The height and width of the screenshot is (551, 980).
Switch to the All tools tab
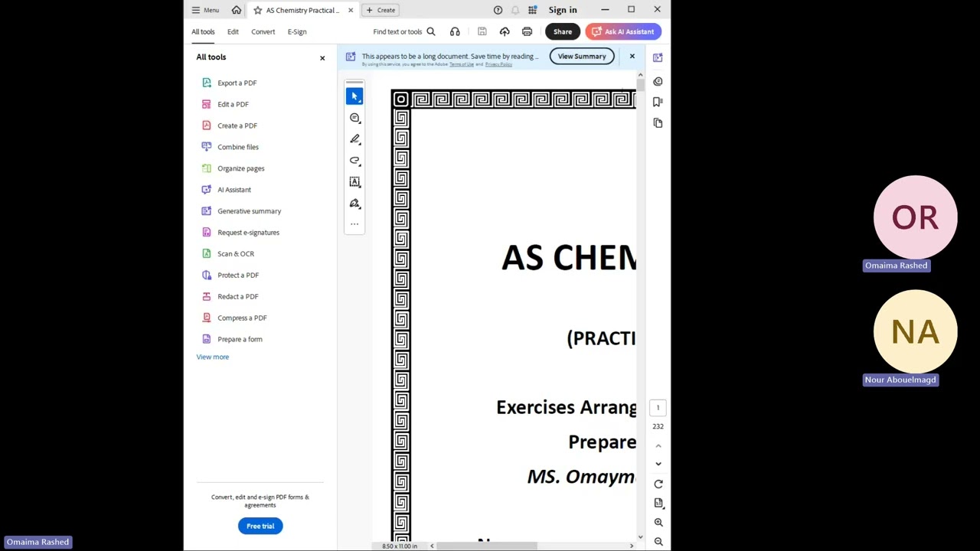coord(203,31)
